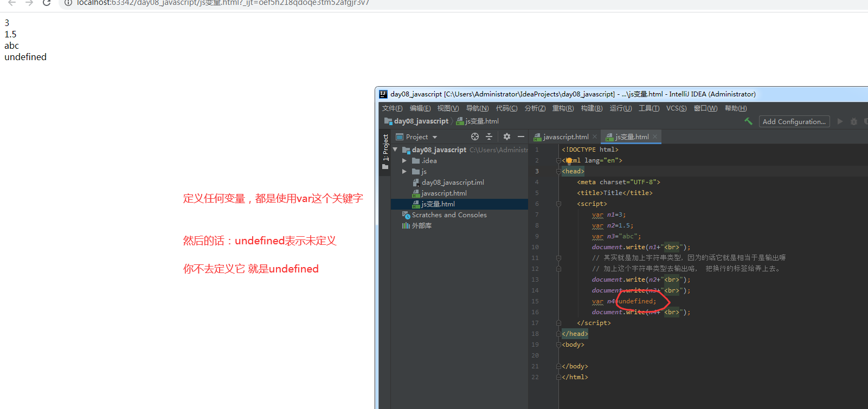Toggle the head tag fold marker
The height and width of the screenshot is (409, 868).
point(558,171)
